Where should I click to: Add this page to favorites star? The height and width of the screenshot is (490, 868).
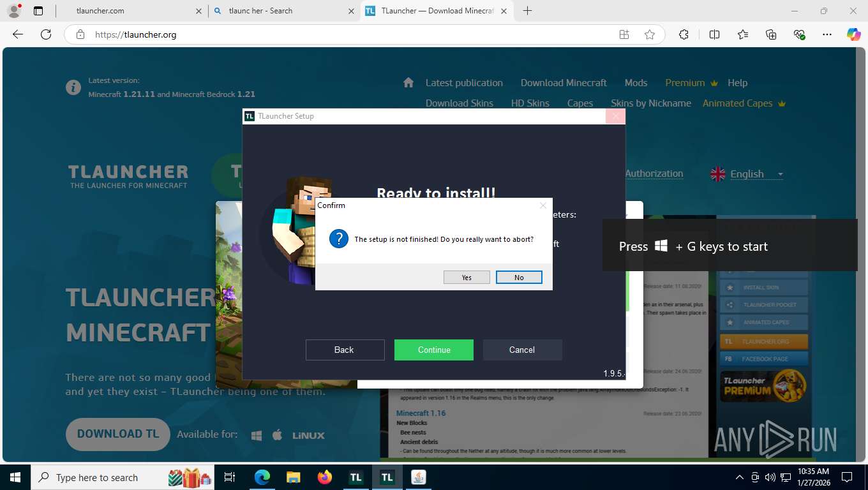[650, 34]
